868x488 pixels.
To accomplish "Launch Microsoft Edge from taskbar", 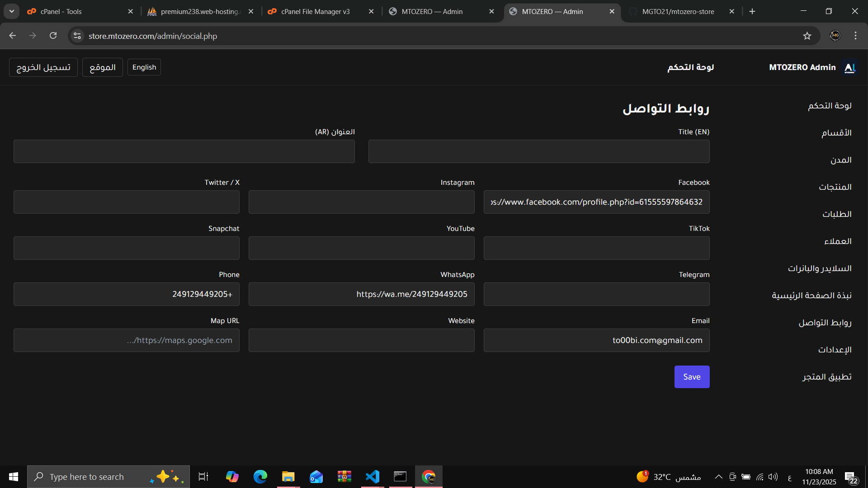I will (260, 477).
